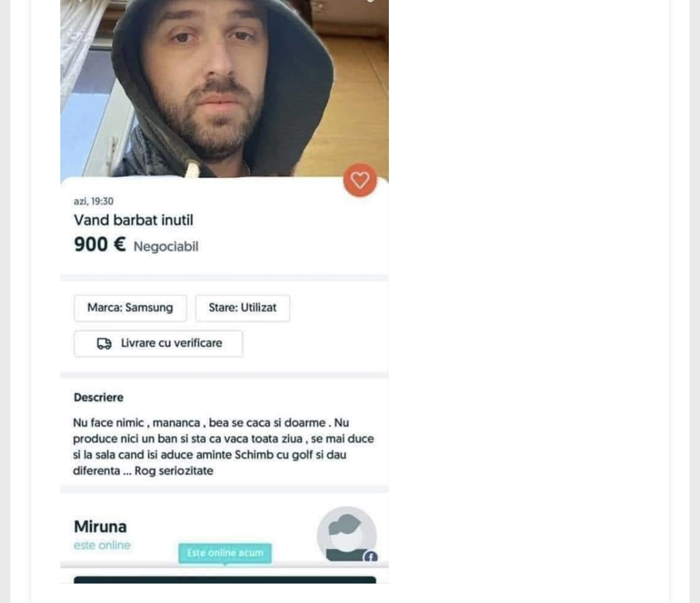Tap the heart favorite icon
Screen dimensions: 700x603
360,180
